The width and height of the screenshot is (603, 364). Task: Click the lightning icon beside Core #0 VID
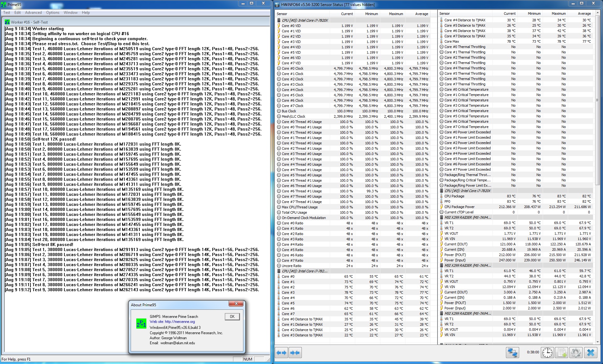point(279,26)
